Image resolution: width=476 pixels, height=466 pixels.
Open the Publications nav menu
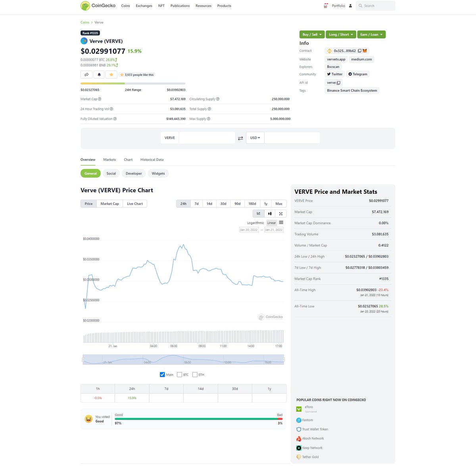coord(180,6)
